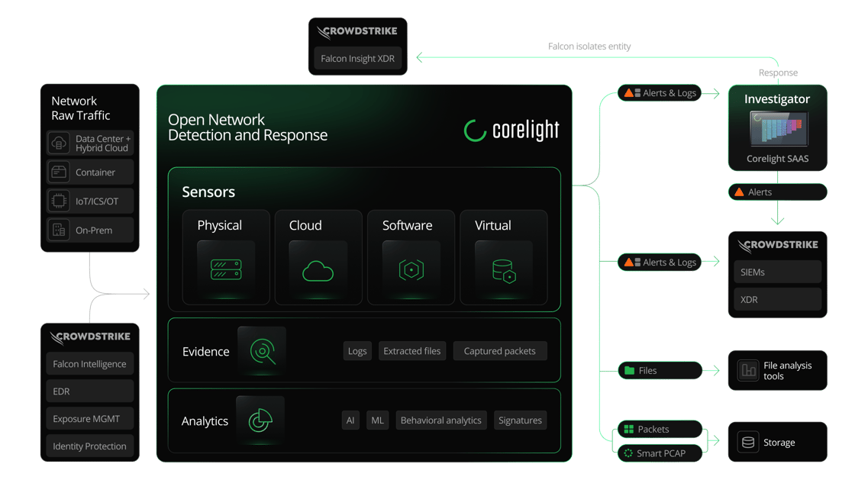The height and width of the screenshot is (480, 868).
Task: Click the On-Prem building icon
Action: (59, 230)
